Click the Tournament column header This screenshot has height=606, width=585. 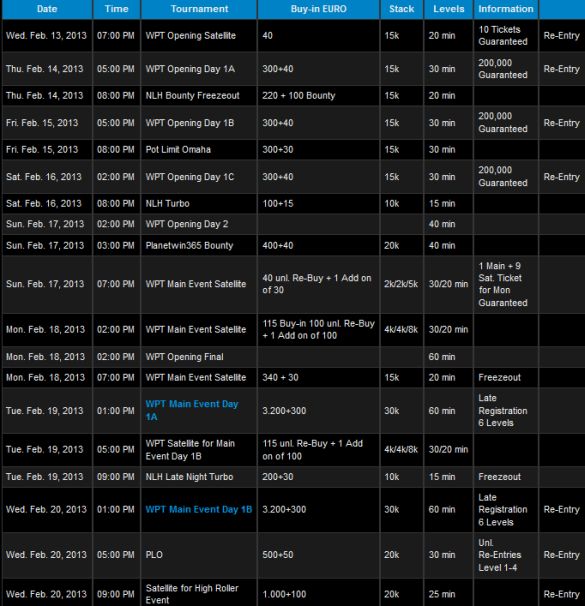199,9
